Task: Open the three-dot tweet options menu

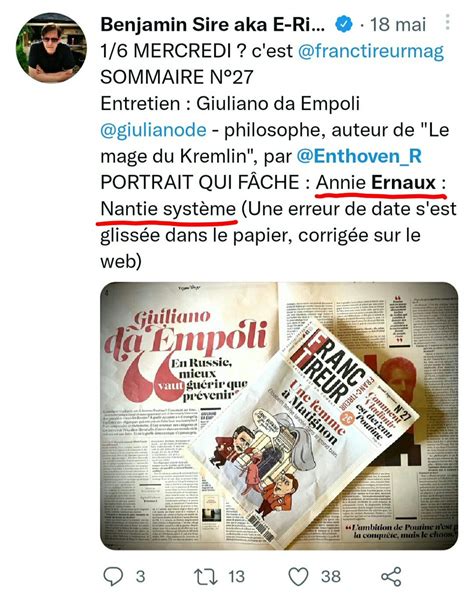Action: [x=447, y=22]
